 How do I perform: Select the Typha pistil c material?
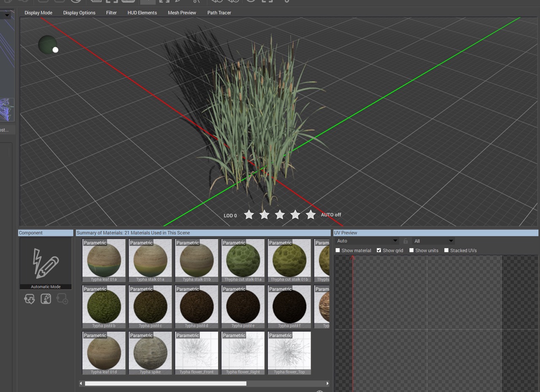click(x=150, y=307)
